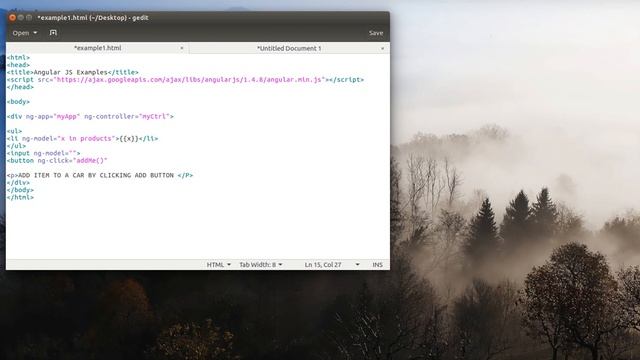Click the INS insert mode indicator

(378, 264)
